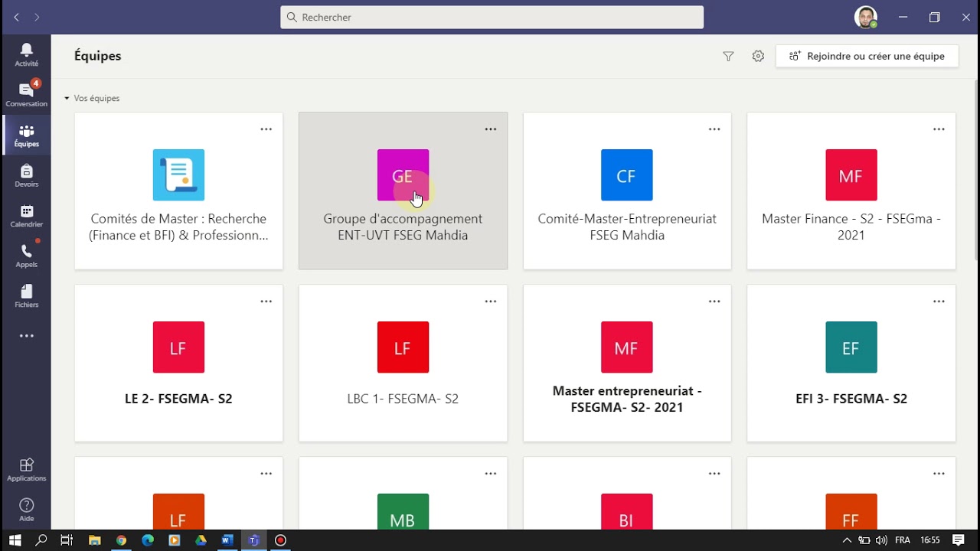Image resolution: width=980 pixels, height=551 pixels.
Task: Click the filter teams funnel icon
Action: pos(728,56)
